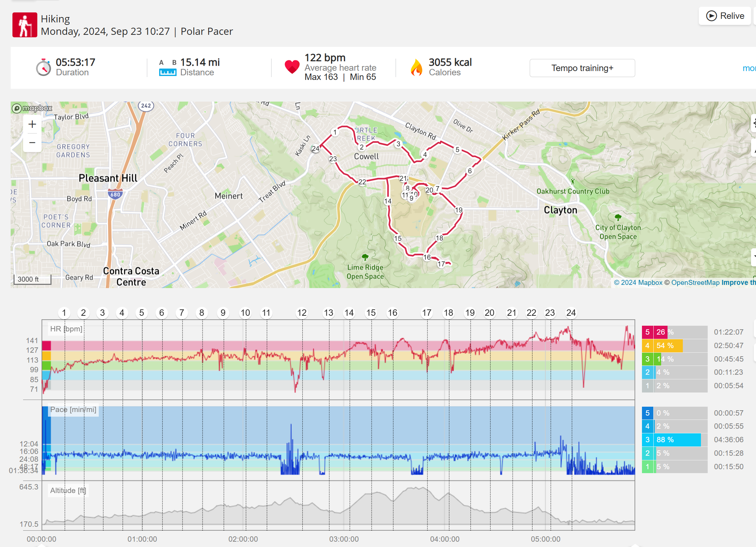Open the 2024 Mapbox attribution link

(x=638, y=282)
